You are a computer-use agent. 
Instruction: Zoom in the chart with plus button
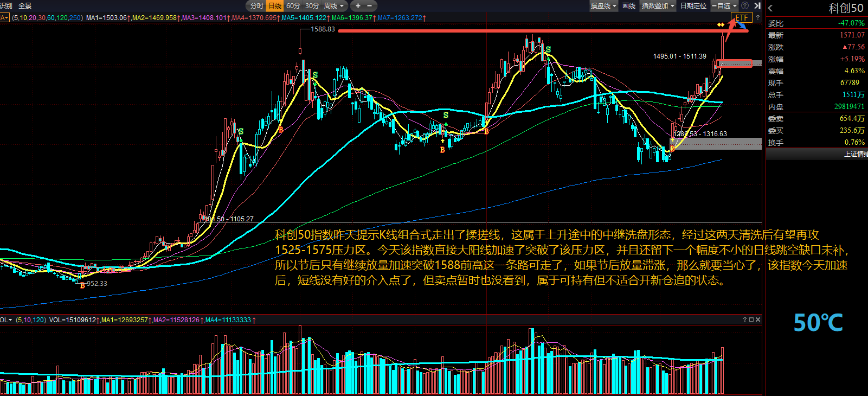pos(358,6)
